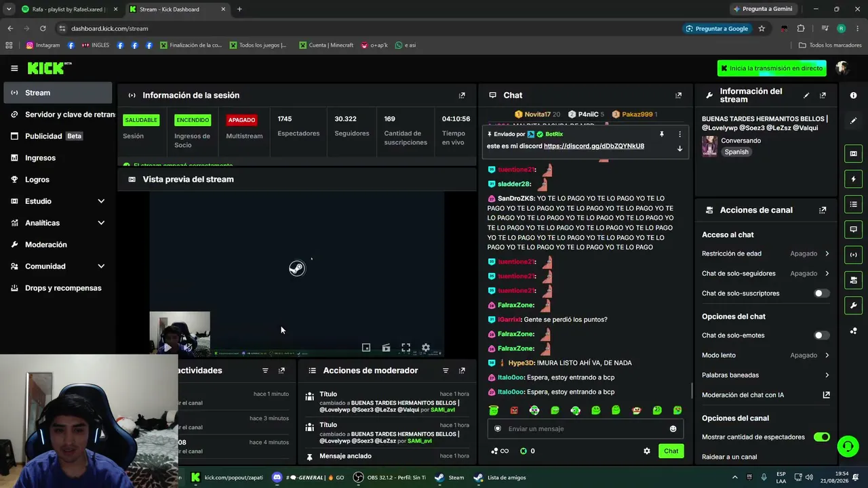Unpin the BotRix pinned message
Image resolution: width=868 pixels, height=488 pixels.
(x=662, y=134)
